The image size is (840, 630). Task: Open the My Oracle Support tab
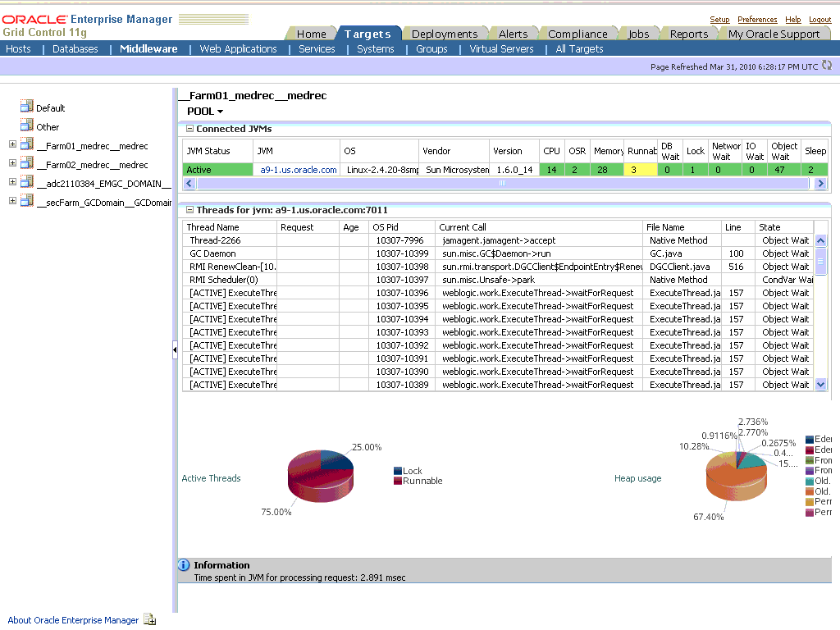pyautogui.click(x=774, y=34)
